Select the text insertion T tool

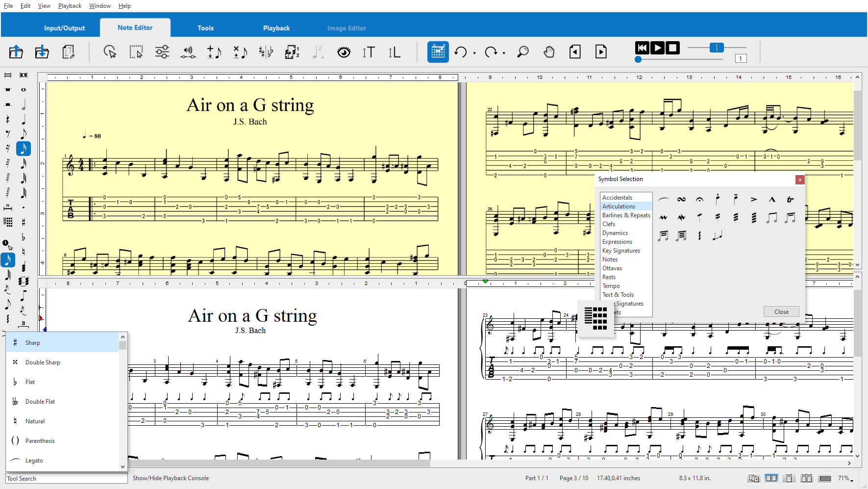[x=369, y=51]
